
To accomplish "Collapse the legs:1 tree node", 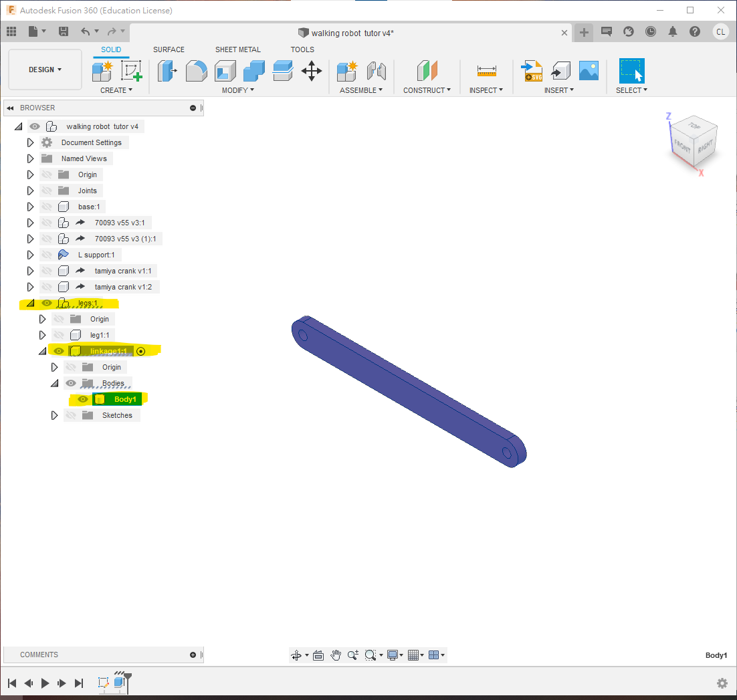I will coord(30,303).
